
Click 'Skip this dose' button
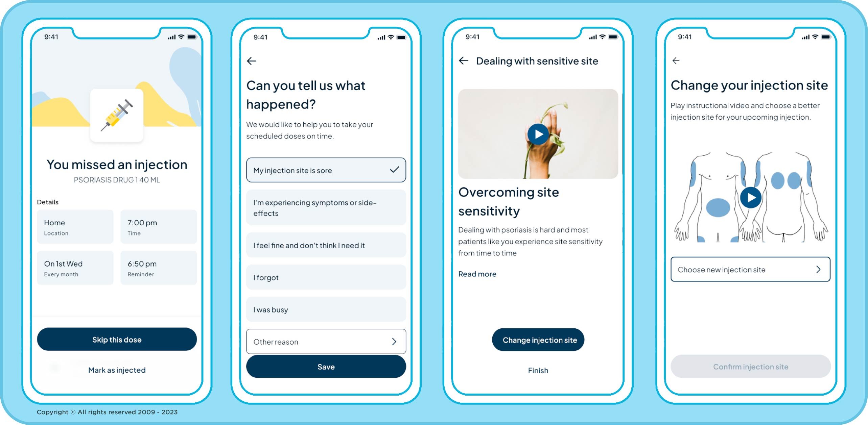pos(116,339)
